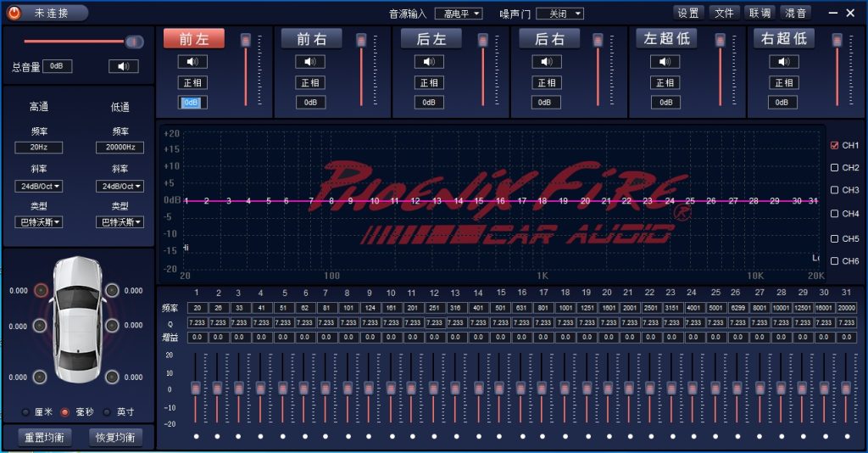The image size is (868, 453).
Task: Open the 文件 menu
Action: (x=724, y=13)
